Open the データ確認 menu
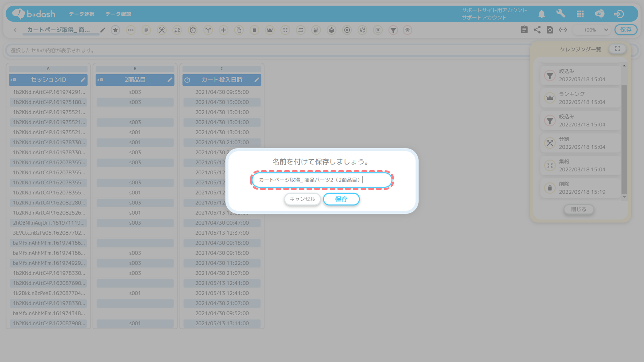The image size is (644, 362). [x=118, y=14]
